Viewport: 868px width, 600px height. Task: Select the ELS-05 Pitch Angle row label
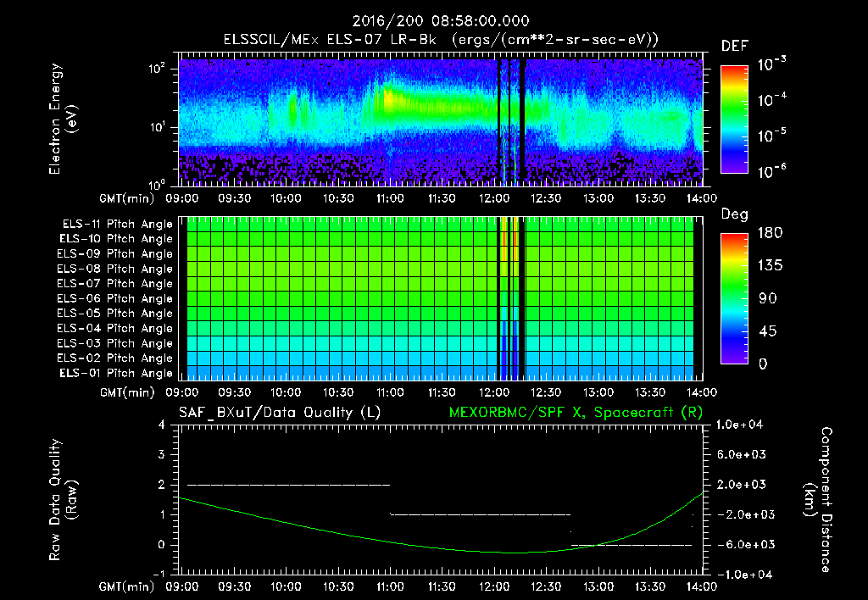tap(115, 314)
